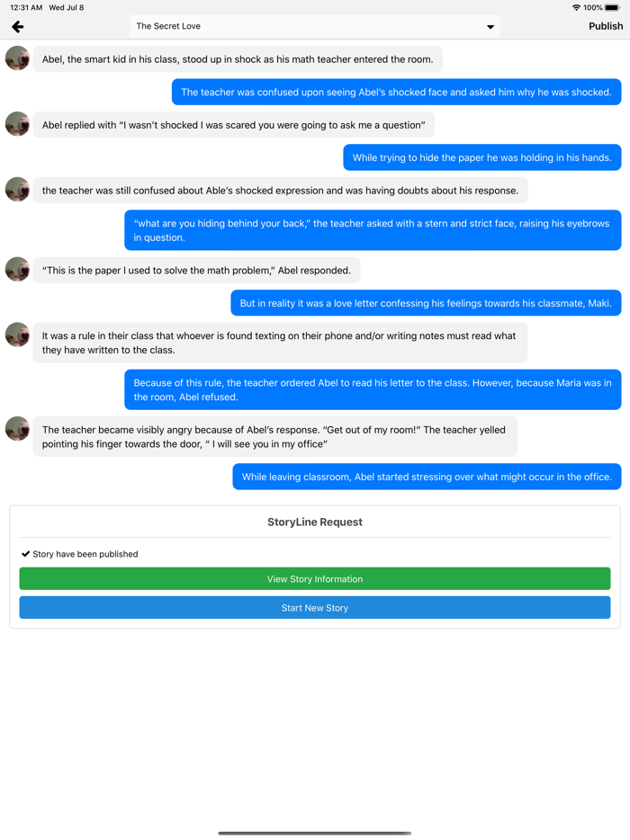Click the message about Abel leaving the classroom
Viewport: 630px width, 840px height.
click(427, 477)
